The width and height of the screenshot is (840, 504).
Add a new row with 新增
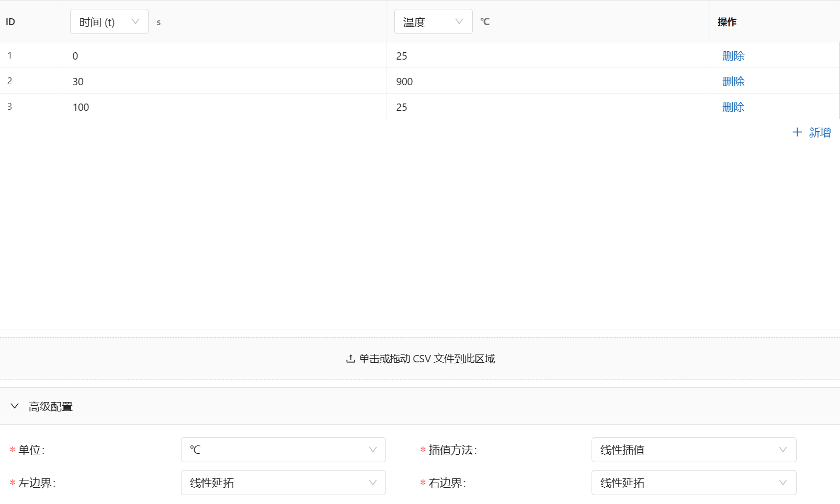(811, 132)
